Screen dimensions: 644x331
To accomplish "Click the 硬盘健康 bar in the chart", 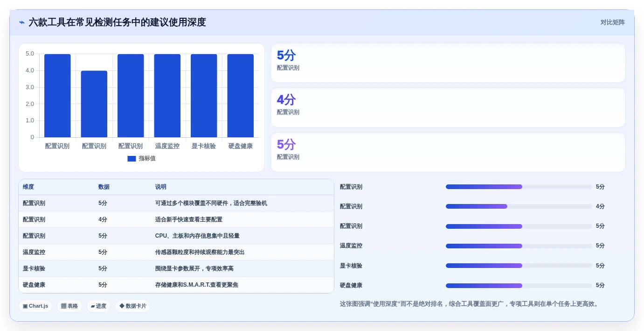I will click(x=241, y=96).
